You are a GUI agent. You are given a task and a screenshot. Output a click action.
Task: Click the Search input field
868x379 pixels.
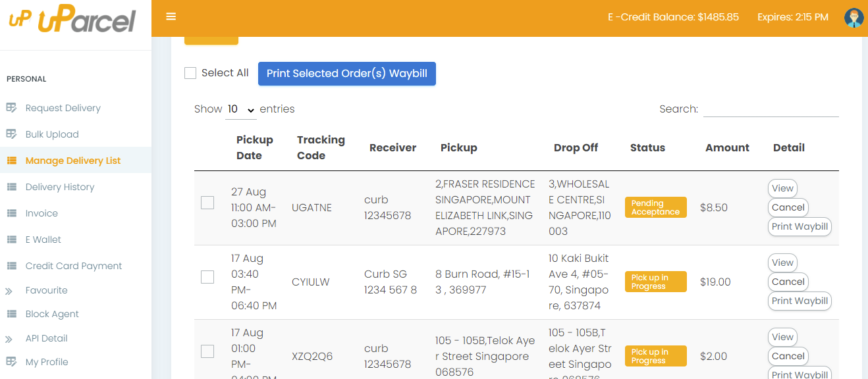[x=771, y=109]
